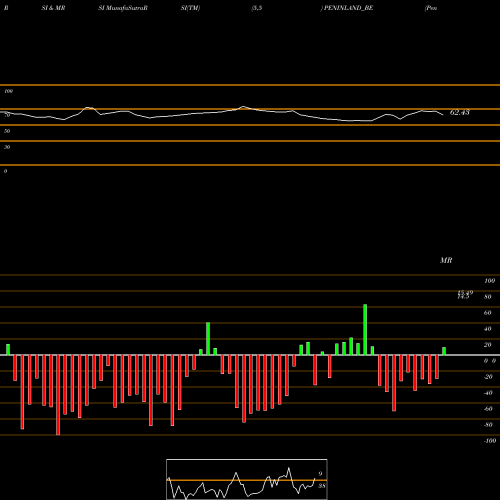The image size is (500, 500).
Task: Click the MR panel label
Action: tap(446, 260)
